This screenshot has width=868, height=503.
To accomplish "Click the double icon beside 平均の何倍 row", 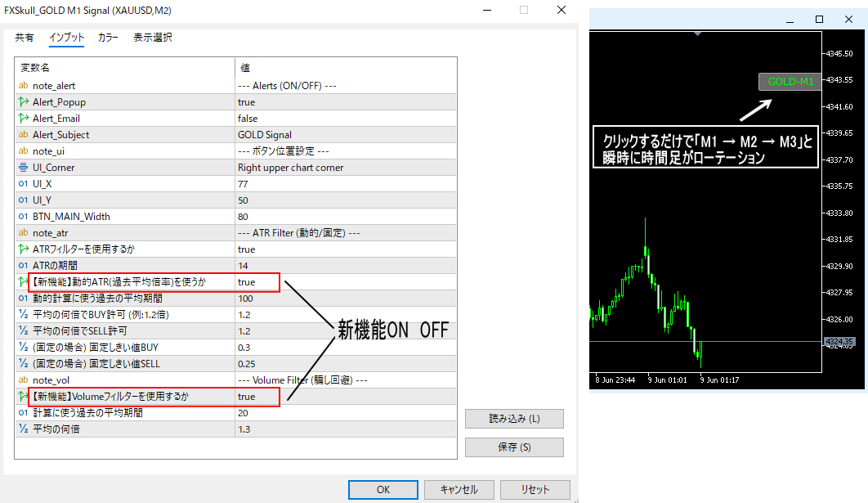I will 23,429.
